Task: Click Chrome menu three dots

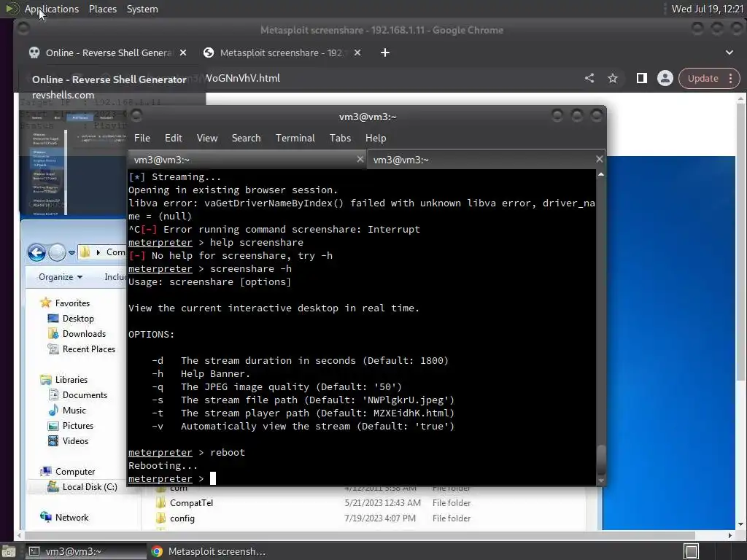Action: click(x=730, y=79)
